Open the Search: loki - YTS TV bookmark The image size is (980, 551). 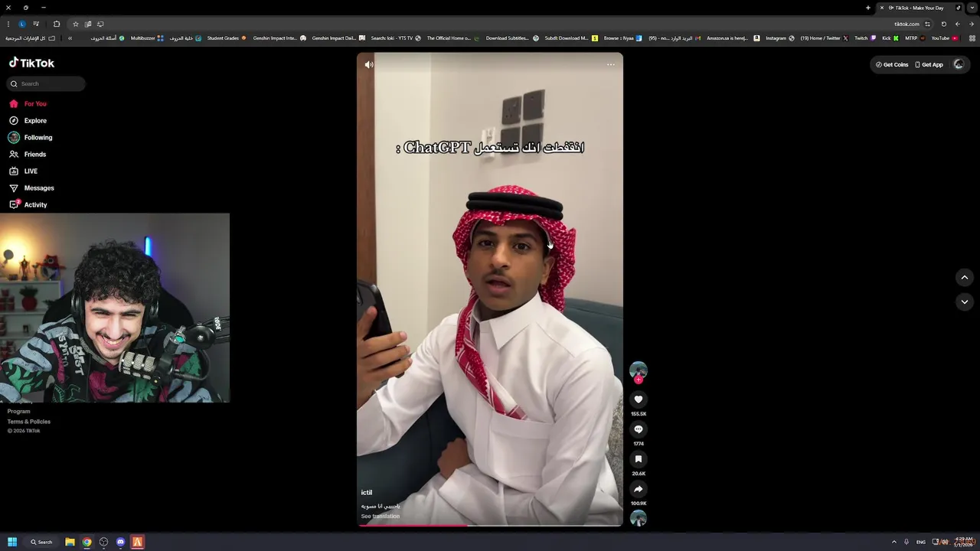396,38
